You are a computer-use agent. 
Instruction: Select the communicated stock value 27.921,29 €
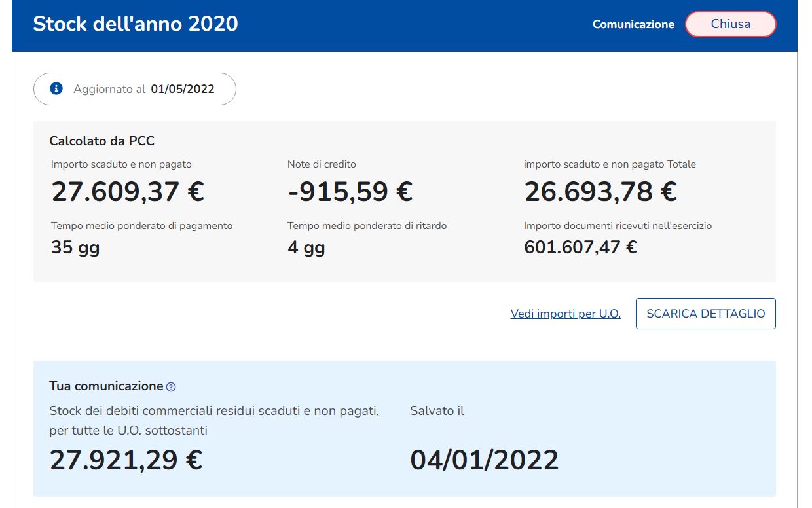click(126, 460)
